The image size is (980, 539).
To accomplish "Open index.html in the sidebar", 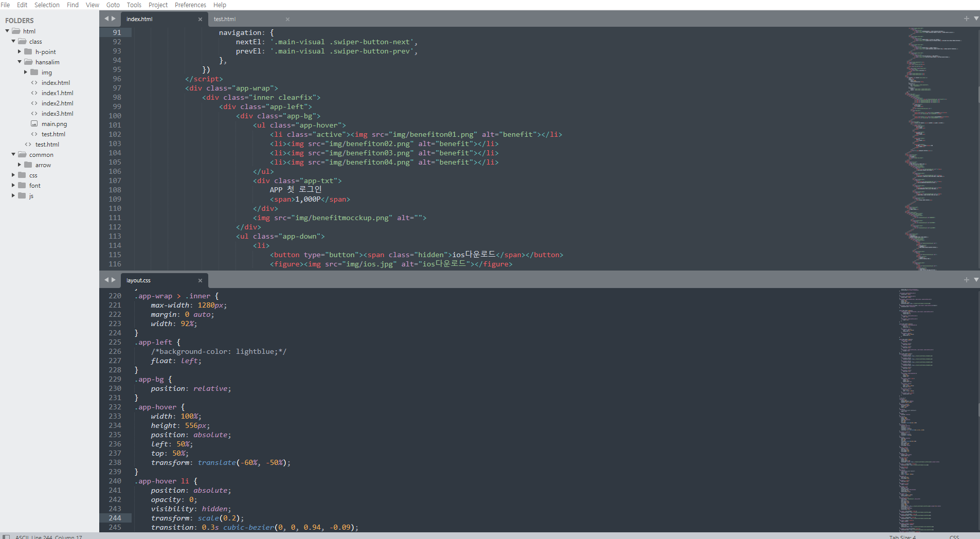I will [x=56, y=82].
